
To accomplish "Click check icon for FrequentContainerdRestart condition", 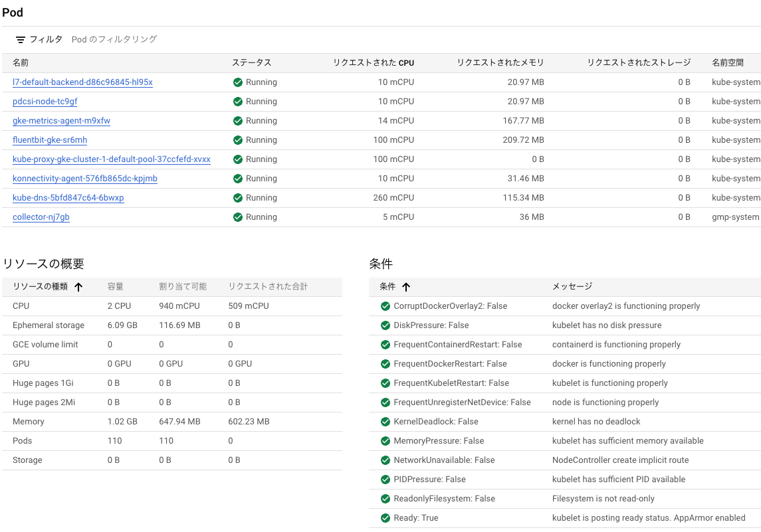I will (x=385, y=345).
